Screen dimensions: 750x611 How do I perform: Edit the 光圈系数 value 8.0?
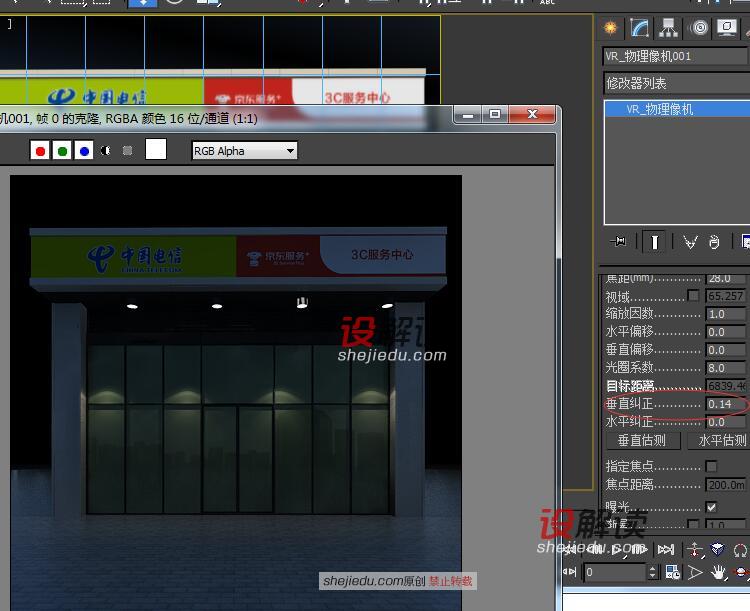coord(726,368)
